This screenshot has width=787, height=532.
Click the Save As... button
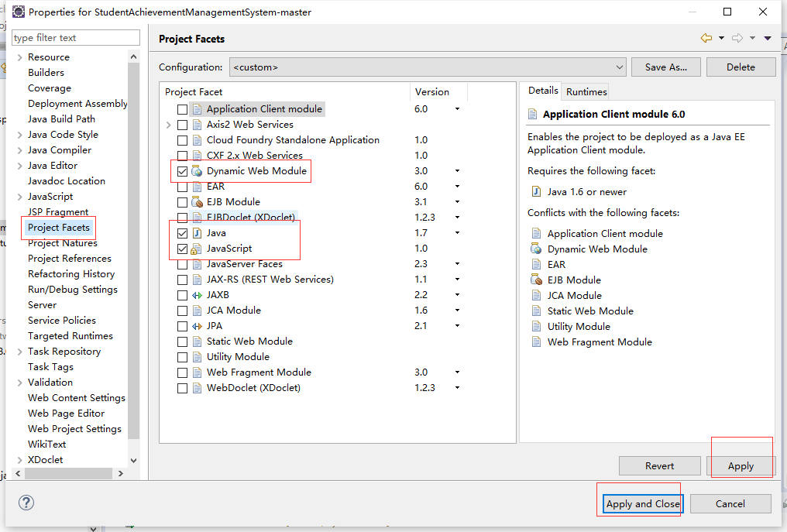666,67
